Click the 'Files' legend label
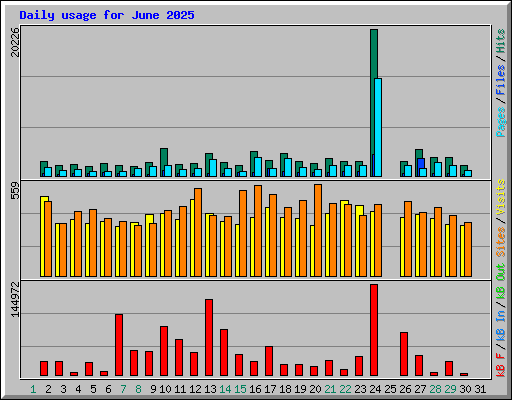This screenshot has height=400, width=512. [501, 80]
